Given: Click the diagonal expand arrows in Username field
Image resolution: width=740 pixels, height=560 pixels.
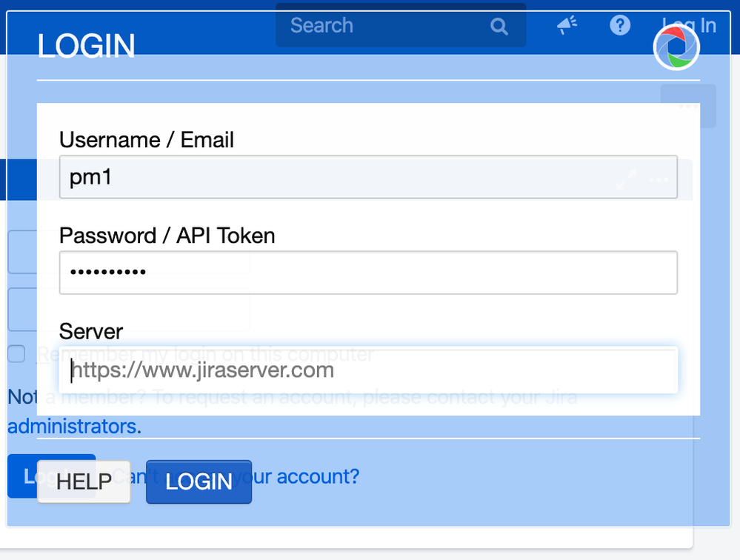Looking at the screenshot, I should 626,179.
